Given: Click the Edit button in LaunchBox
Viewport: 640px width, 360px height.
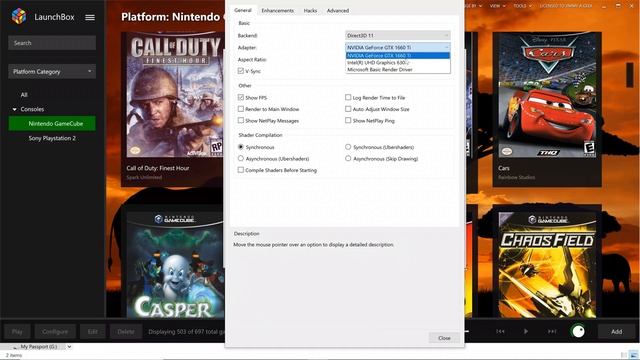Looking at the screenshot, I should (x=93, y=331).
